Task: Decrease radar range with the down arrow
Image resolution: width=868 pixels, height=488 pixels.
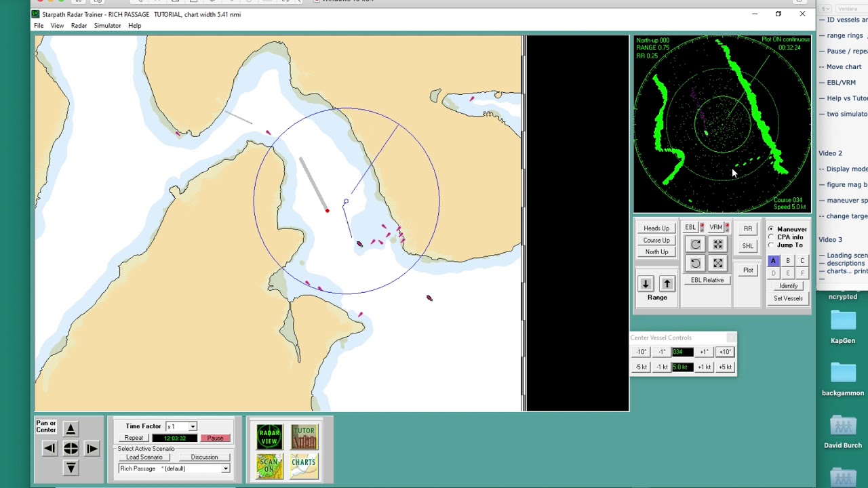Action: point(646,284)
